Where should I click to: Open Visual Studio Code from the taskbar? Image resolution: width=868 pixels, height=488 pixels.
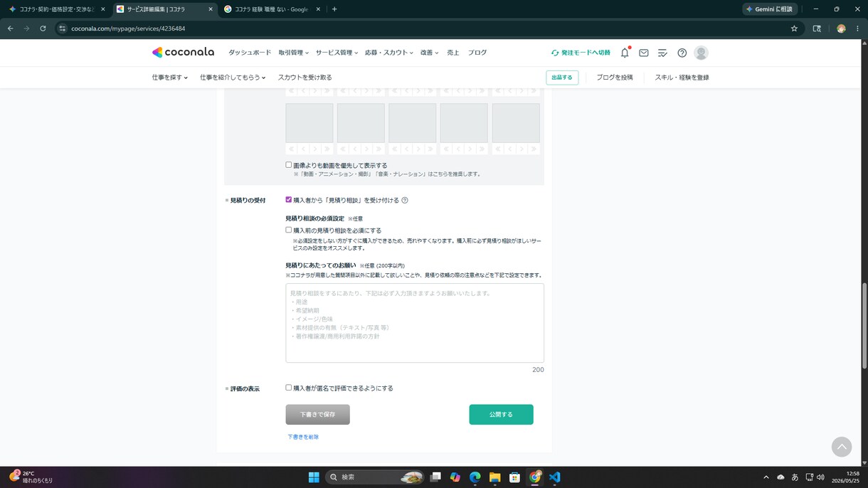tap(555, 477)
